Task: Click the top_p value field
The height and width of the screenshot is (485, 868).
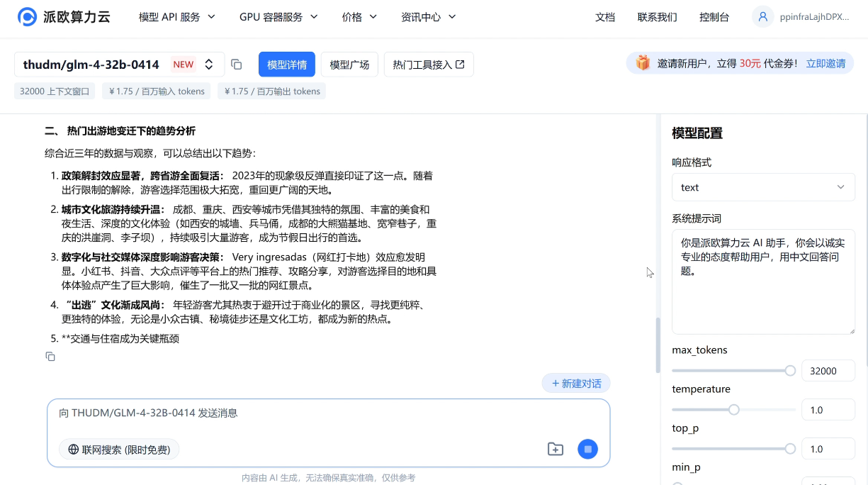Action: pyautogui.click(x=828, y=449)
